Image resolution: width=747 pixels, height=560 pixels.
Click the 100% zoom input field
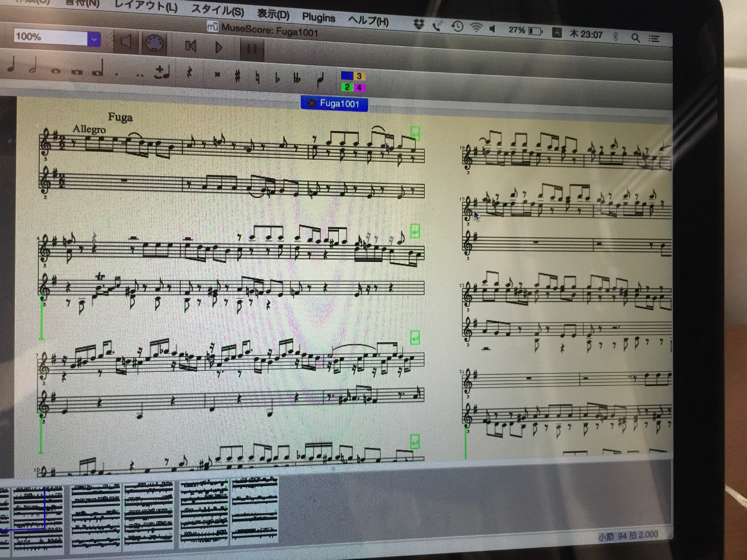tap(51, 37)
